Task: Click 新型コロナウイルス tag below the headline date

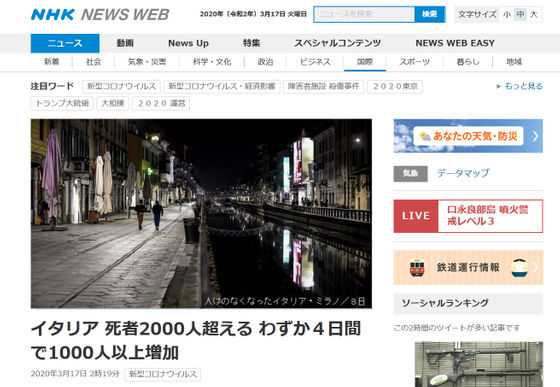Action: tap(162, 374)
